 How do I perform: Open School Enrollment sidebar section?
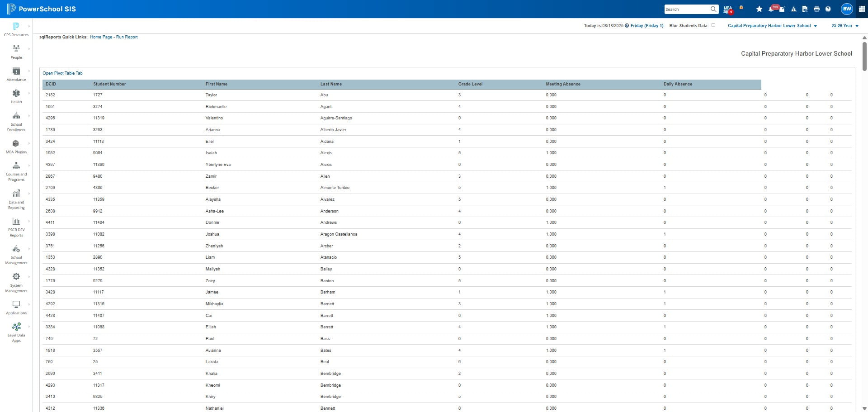(x=16, y=122)
